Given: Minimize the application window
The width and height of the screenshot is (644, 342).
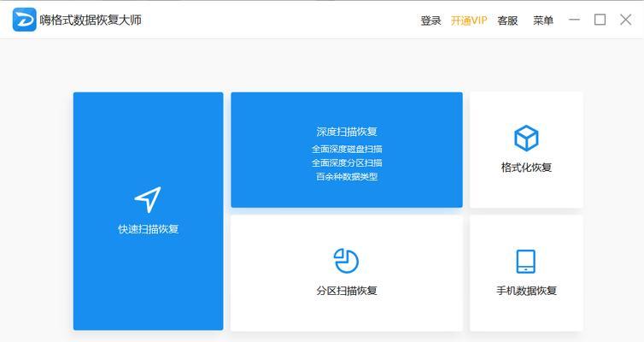Looking at the screenshot, I should point(574,20).
